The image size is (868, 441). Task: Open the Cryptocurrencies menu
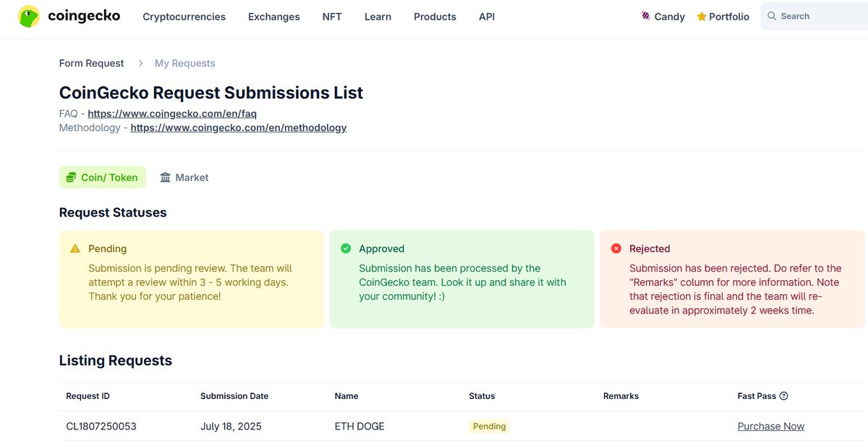pyautogui.click(x=184, y=17)
